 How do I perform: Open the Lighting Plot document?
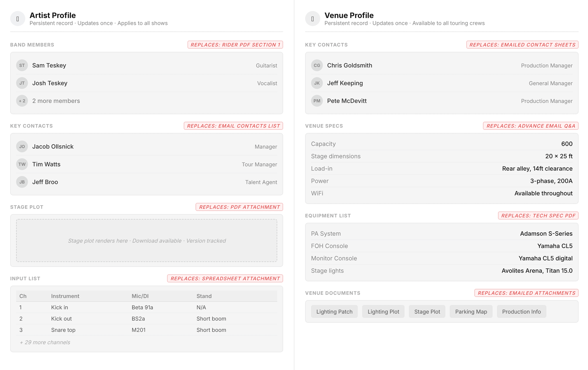tap(383, 312)
